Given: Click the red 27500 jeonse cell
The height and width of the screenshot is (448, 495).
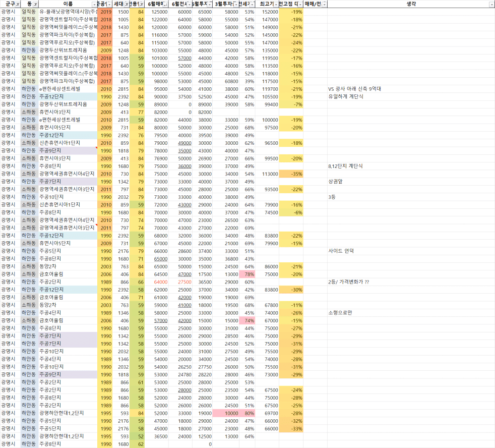Looking at the screenshot, I should (x=180, y=282).
